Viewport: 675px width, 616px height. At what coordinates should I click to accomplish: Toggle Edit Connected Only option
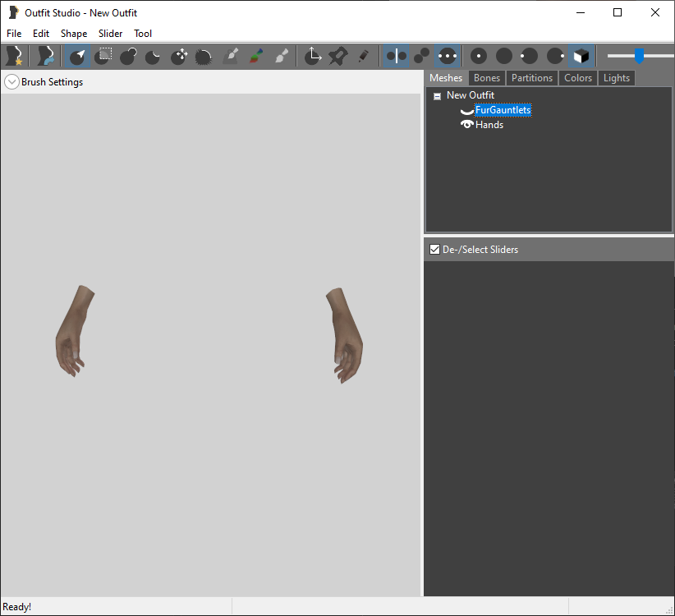point(421,56)
